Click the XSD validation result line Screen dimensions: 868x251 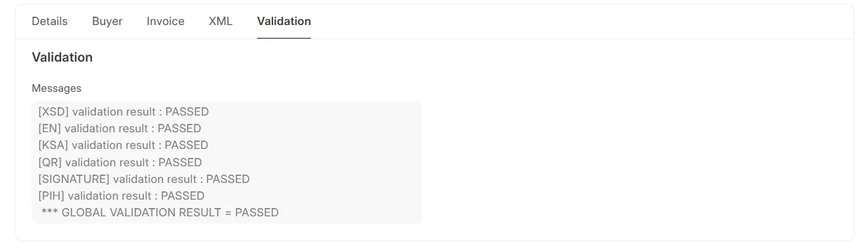click(123, 112)
